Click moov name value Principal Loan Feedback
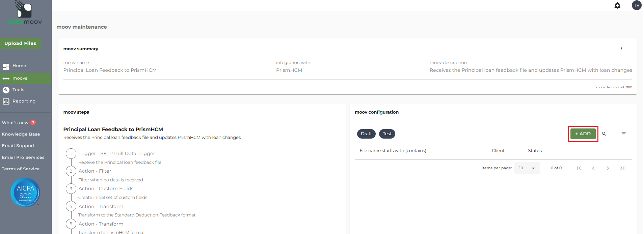Screen dimensions: 644x234 point(110,70)
